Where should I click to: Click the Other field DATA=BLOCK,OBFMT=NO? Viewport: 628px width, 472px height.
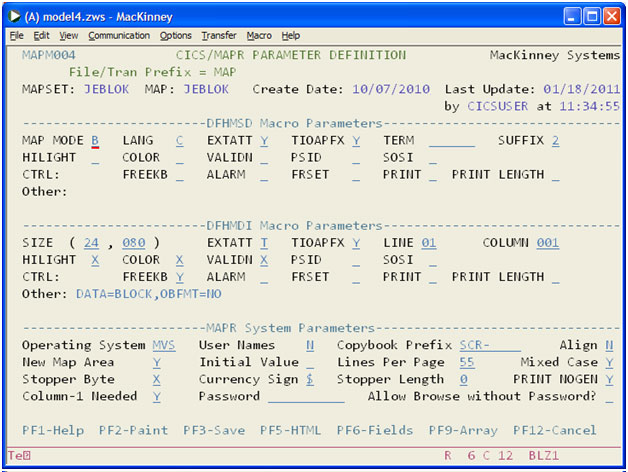click(149, 294)
